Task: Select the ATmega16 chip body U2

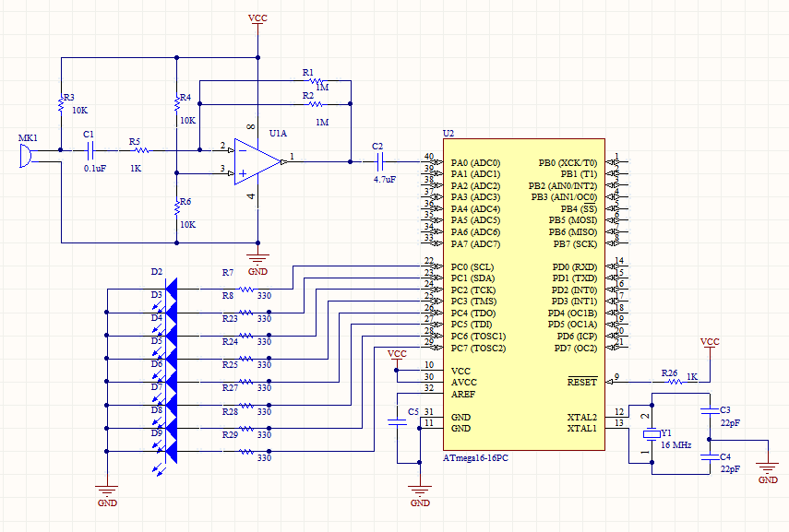Action: pyautogui.click(x=524, y=294)
